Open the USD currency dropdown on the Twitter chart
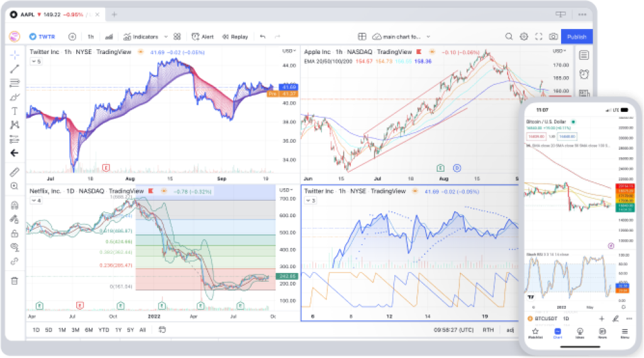The width and height of the screenshot is (644, 358). [289, 51]
